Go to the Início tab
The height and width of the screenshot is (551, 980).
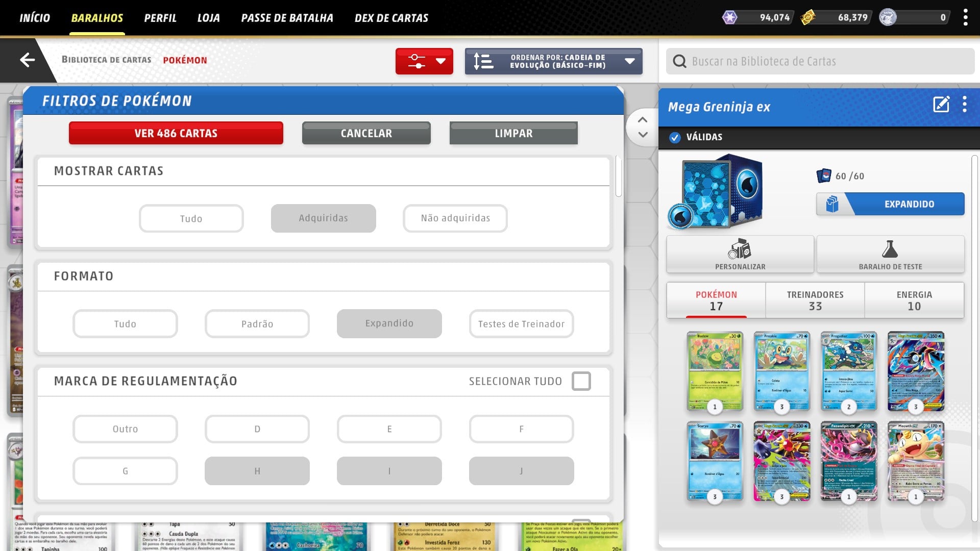tap(35, 18)
